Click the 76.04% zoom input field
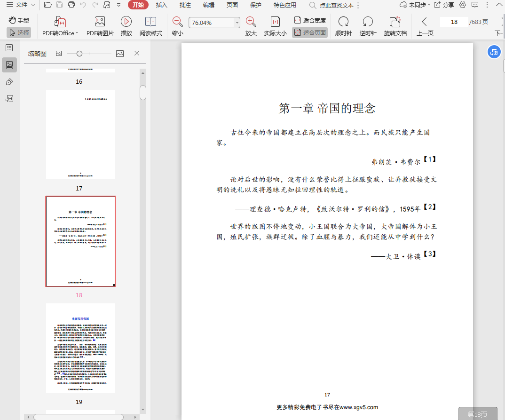 coord(211,23)
